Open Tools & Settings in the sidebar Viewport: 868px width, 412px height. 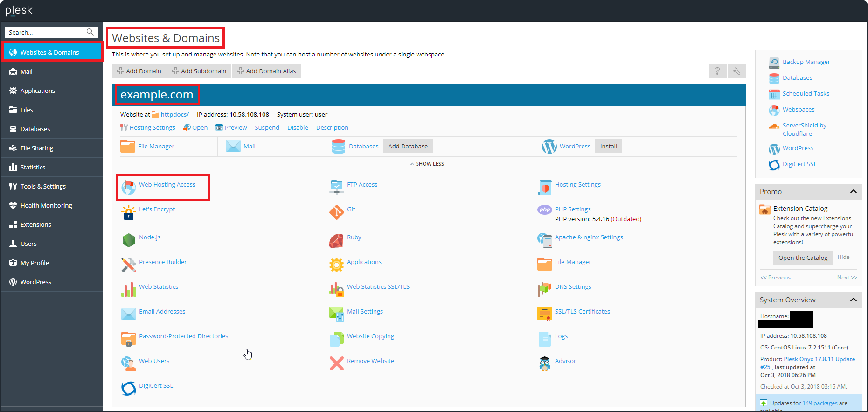(52, 186)
